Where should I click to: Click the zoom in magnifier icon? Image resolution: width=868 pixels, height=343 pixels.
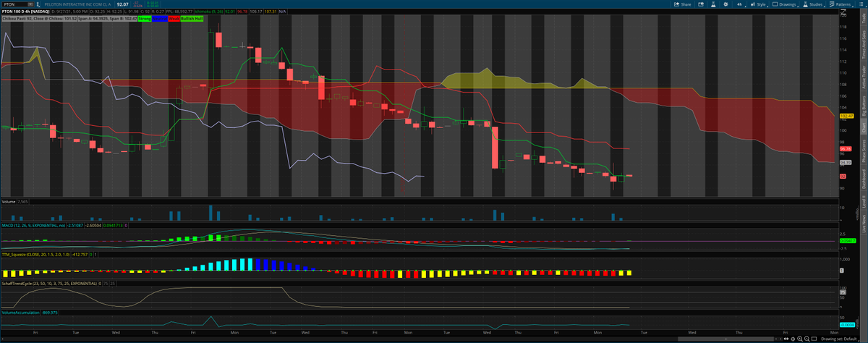point(800,339)
